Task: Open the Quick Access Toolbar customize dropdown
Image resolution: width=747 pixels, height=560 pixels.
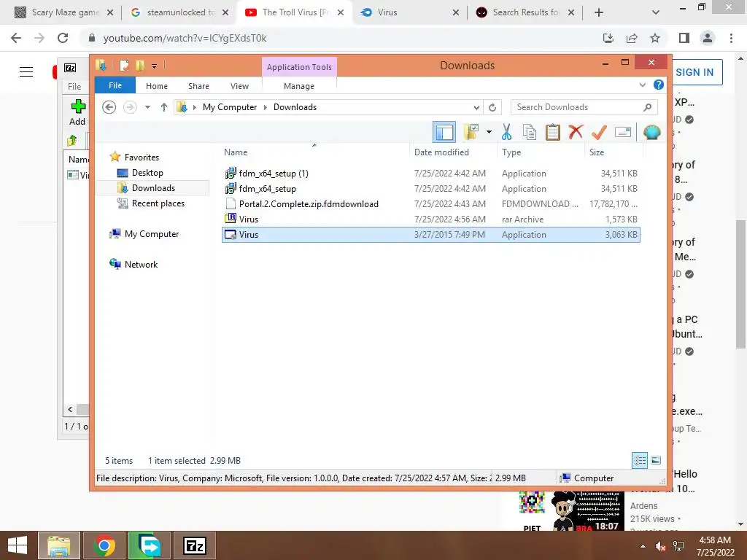Action: click(x=155, y=66)
